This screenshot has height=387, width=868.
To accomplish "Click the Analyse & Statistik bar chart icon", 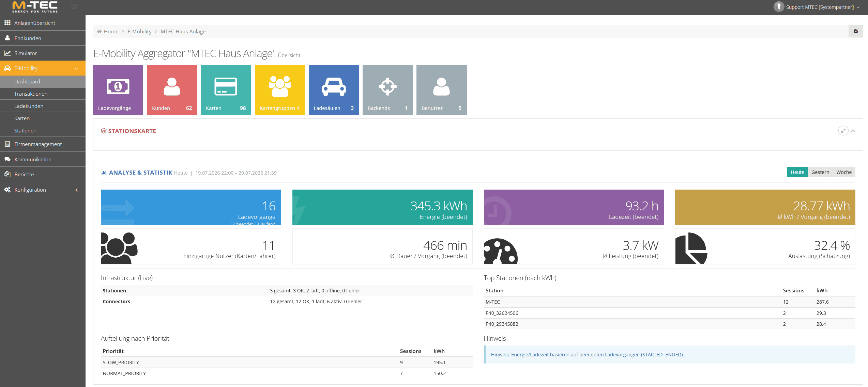I will tap(104, 173).
